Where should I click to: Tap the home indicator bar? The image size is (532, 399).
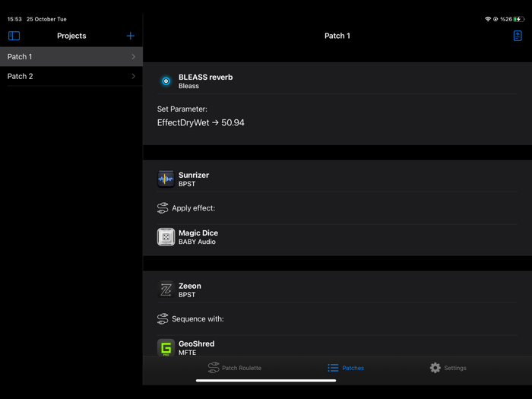(266, 381)
